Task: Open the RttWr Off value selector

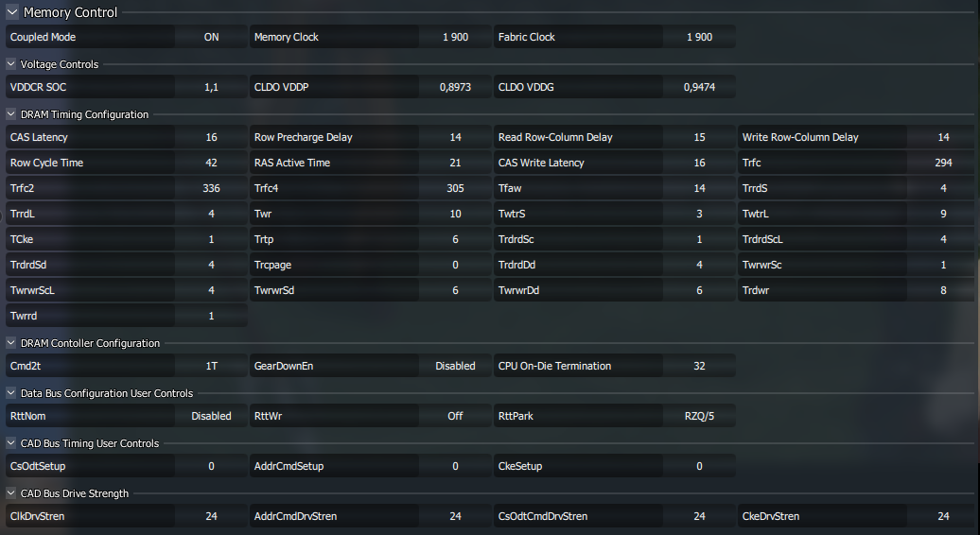Action: coord(455,416)
